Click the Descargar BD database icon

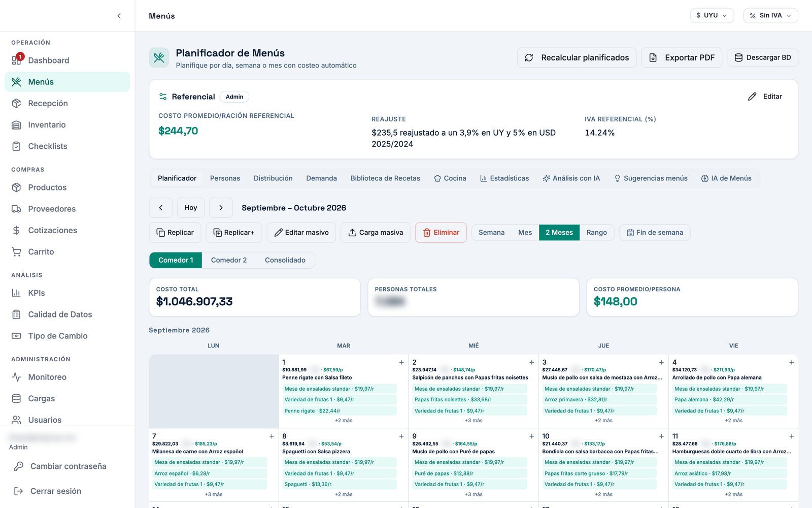tap(738, 58)
